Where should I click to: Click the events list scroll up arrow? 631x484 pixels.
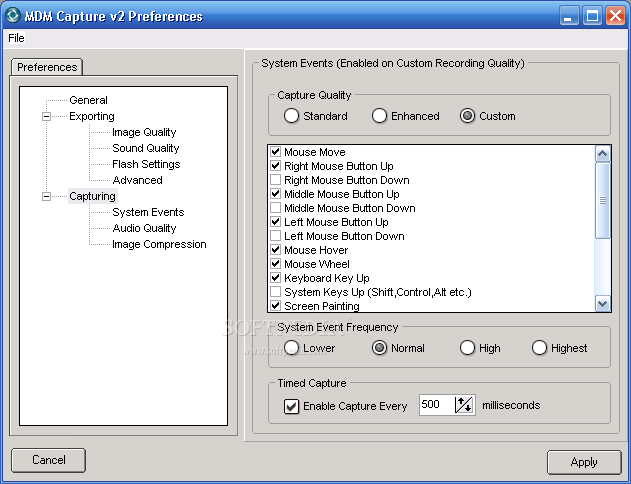tap(602, 153)
